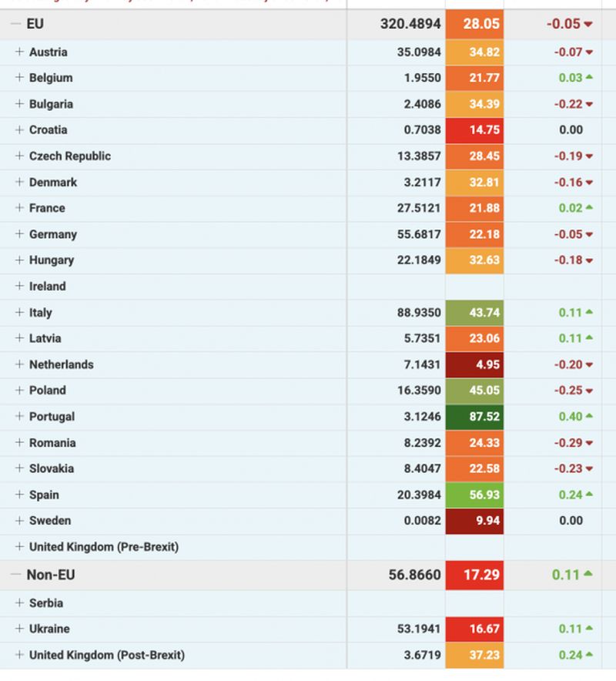Expand the Austria row

click(20, 52)
